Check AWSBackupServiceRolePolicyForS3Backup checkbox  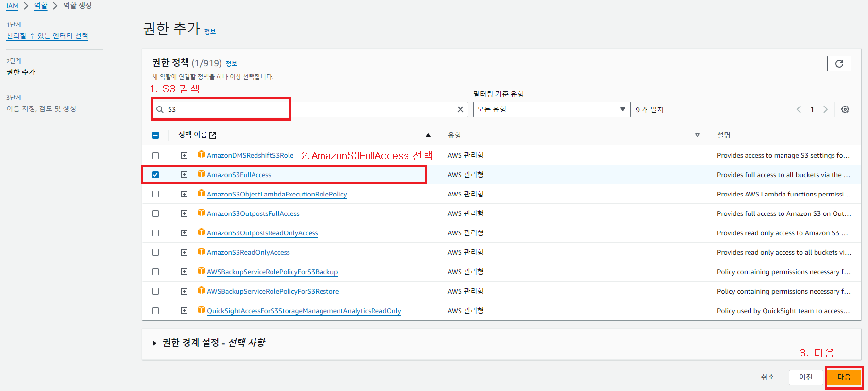click(x=155, y=272)
